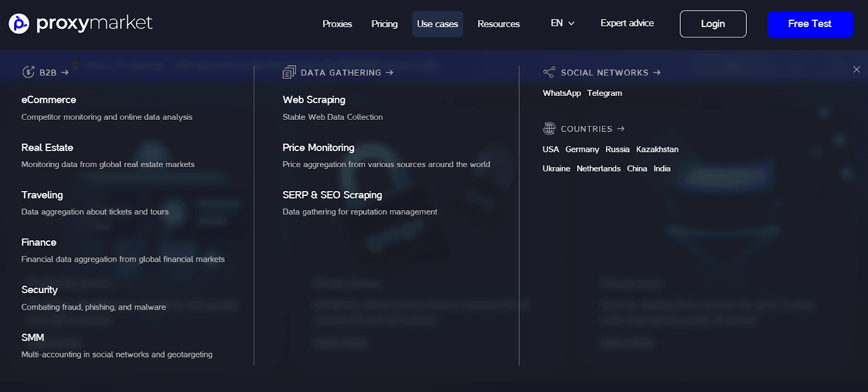Viewport: 868px width, 392px height.
Task: Click the Free Test button
Action: click(810, 24)
